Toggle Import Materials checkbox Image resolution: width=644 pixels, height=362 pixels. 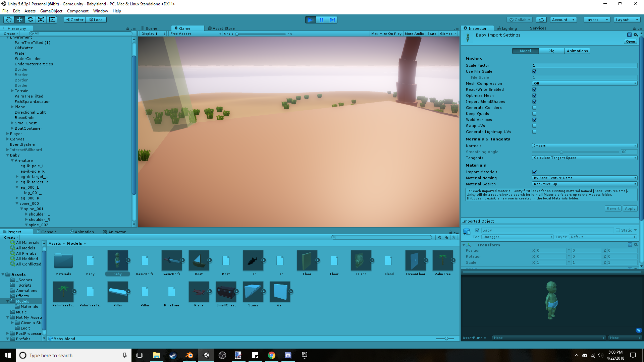534,172
